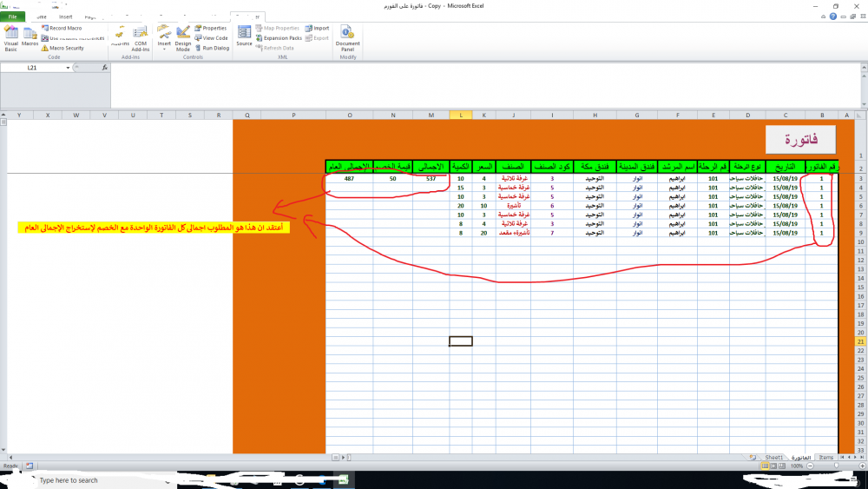The height and width of the screenshot is (489, 868).
Task: Select row 21 header
Action: tap(861, 341)
